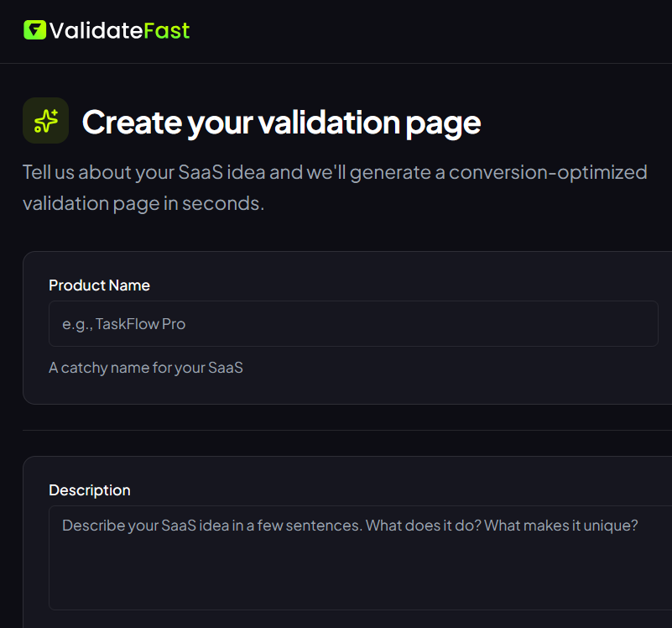Click the 'Product Name' field label
Screen dimensions: 672x628
[x=99, y=285]
